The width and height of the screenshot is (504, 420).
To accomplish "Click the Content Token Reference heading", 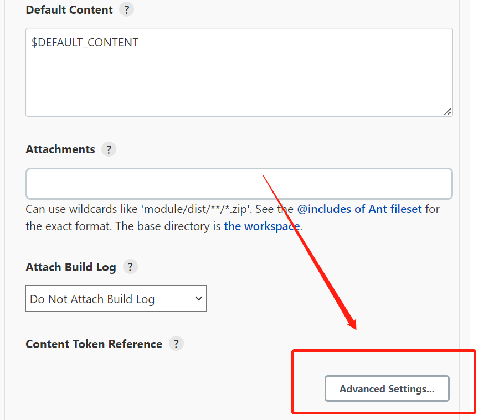I will [94, 344].
